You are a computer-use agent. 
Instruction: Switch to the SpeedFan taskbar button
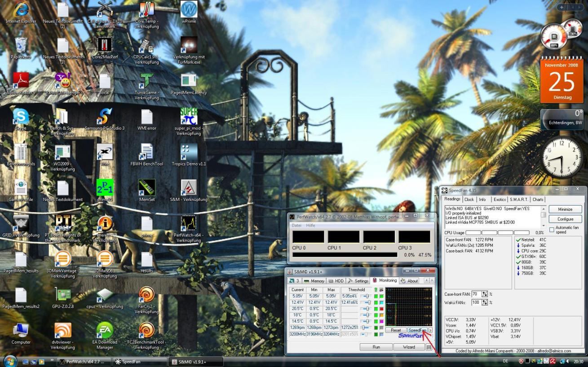point(139,362)
